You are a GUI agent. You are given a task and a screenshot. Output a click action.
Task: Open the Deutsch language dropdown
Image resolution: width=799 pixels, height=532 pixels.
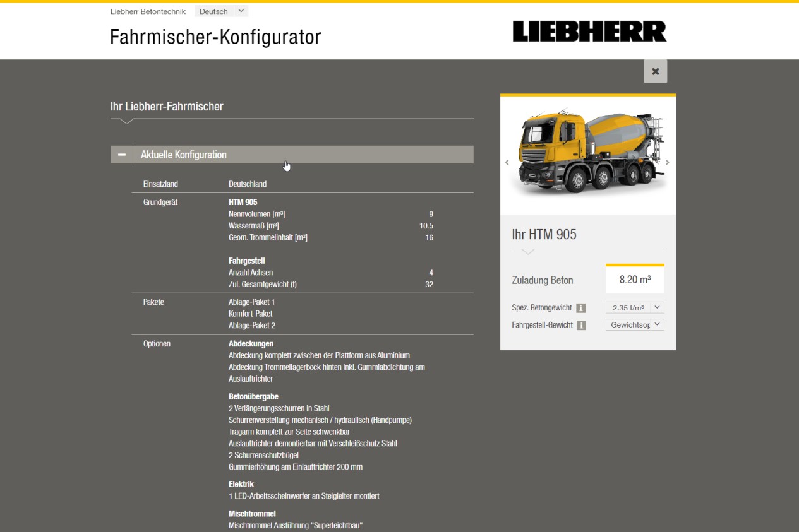(x=221, y=11)
